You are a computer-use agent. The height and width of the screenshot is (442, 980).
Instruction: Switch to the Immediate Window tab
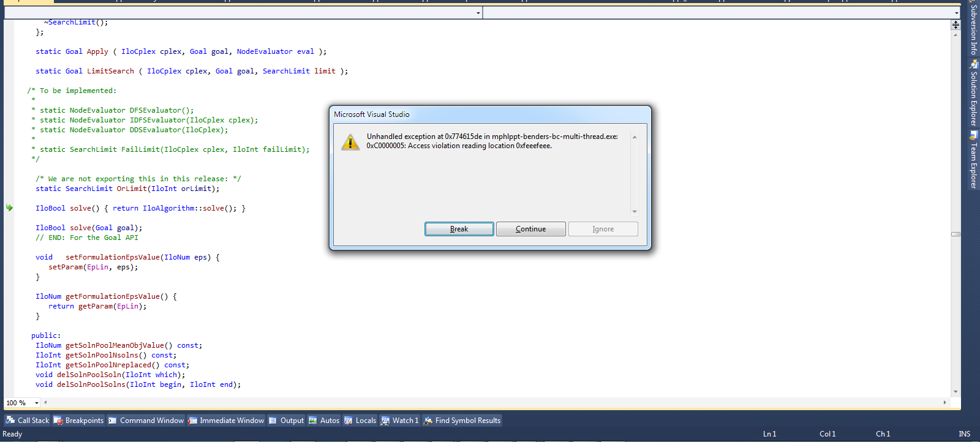click(226, 421)
